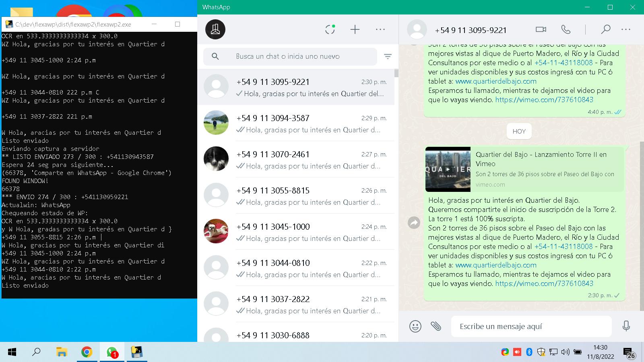This screenshot has width=644, height=362.
Task: Open chat +54 9 11 3037-2822
Action: point(296,304)
